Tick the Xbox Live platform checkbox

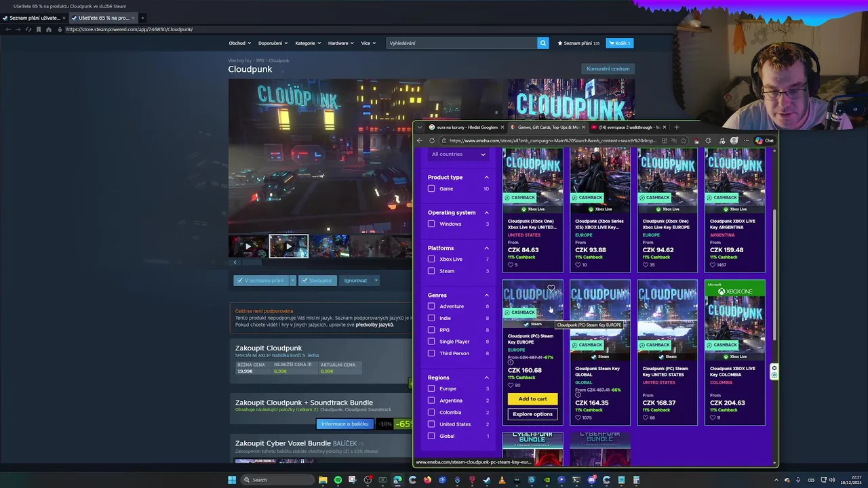point(431,259)
